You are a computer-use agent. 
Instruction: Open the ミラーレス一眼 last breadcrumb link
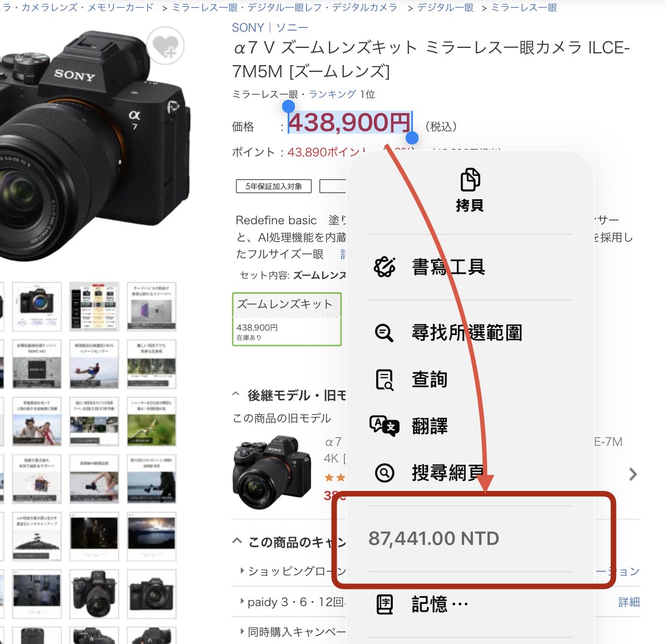(x=524, y=8)
